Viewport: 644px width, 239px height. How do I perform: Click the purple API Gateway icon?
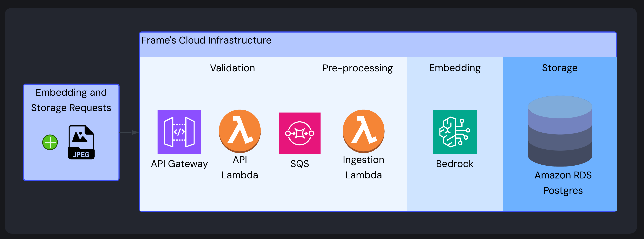pos(179,132)
